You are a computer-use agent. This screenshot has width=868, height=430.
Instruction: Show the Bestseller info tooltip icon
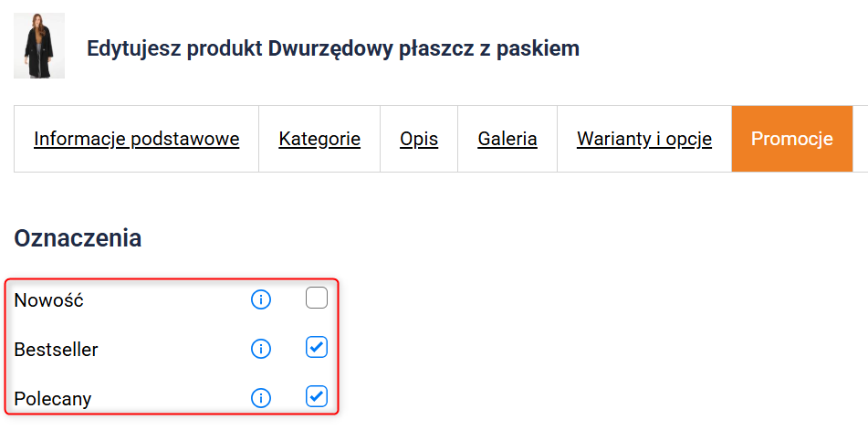point(261,349)
